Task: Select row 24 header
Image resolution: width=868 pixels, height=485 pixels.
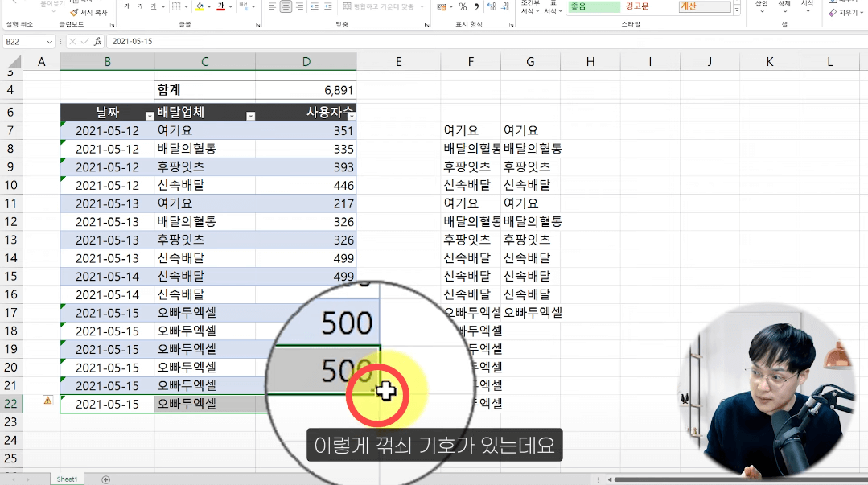Action: pyautogui.click(x=11, y=440)
